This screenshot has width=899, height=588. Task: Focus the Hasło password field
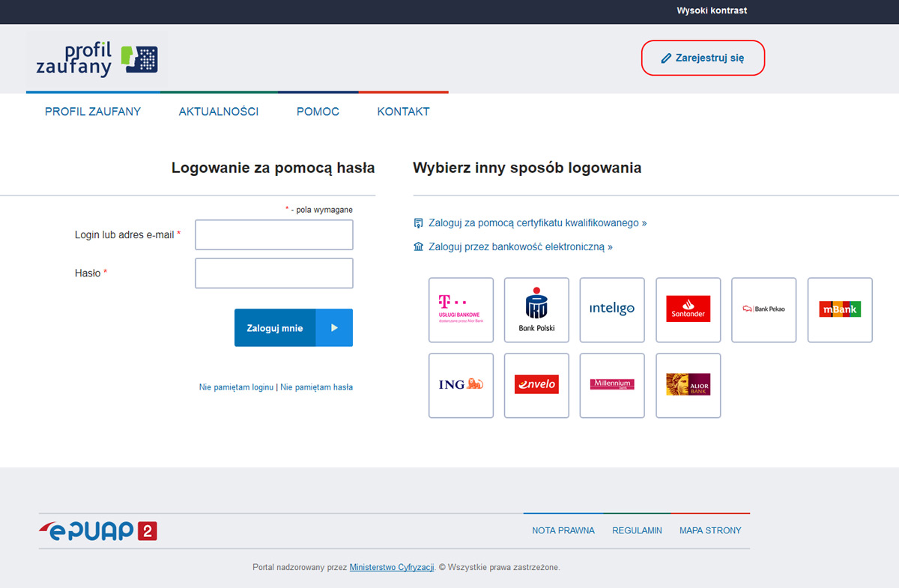(274, 273)
